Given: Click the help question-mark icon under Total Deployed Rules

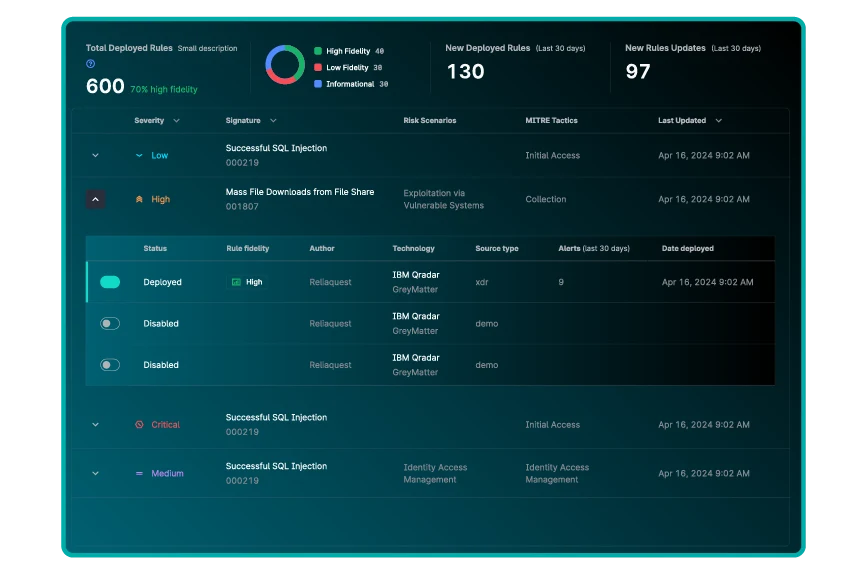Looking at the screenshot, I should [x=91, y=64].
